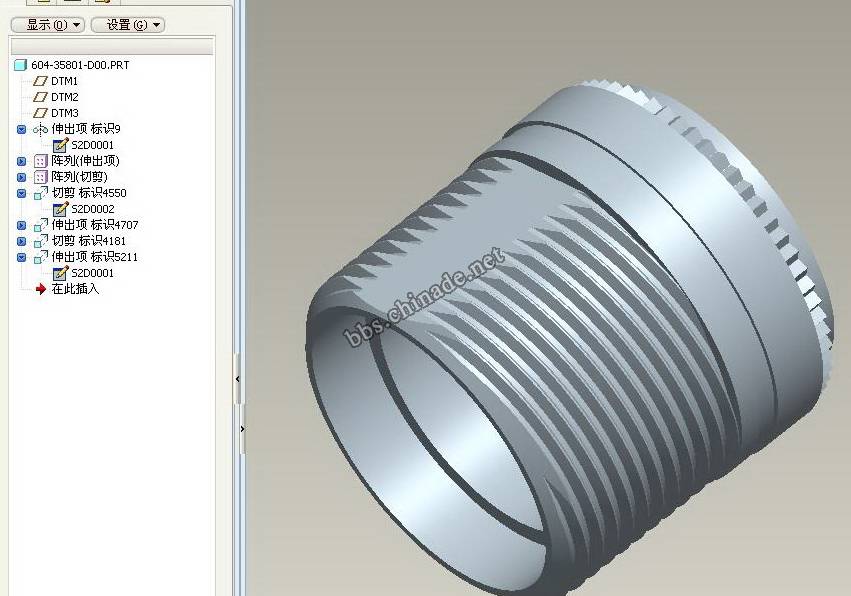Viewport: 851px width, 596px height.
Task: Select the feature 伸出项 标识9
Action: pos(86,129)
